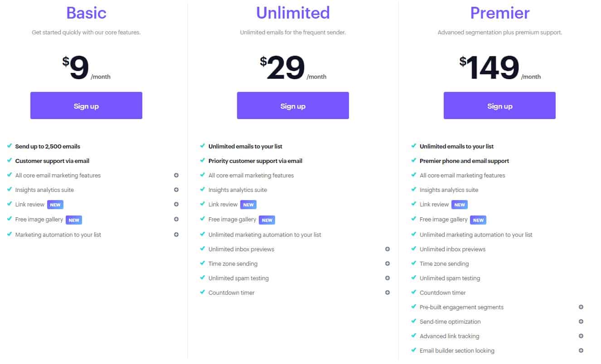
Task: Click the Premier plan heading
Action: pyautogui.click(x=499, y=12)
